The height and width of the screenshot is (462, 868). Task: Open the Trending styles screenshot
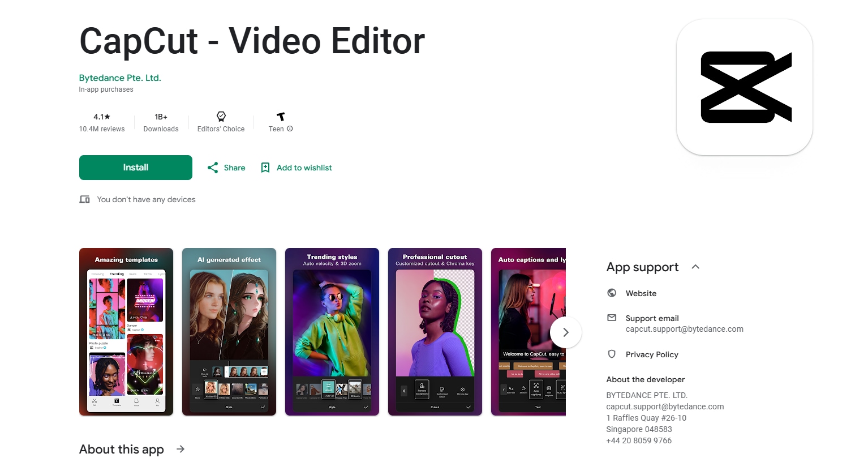pos(332,332)
